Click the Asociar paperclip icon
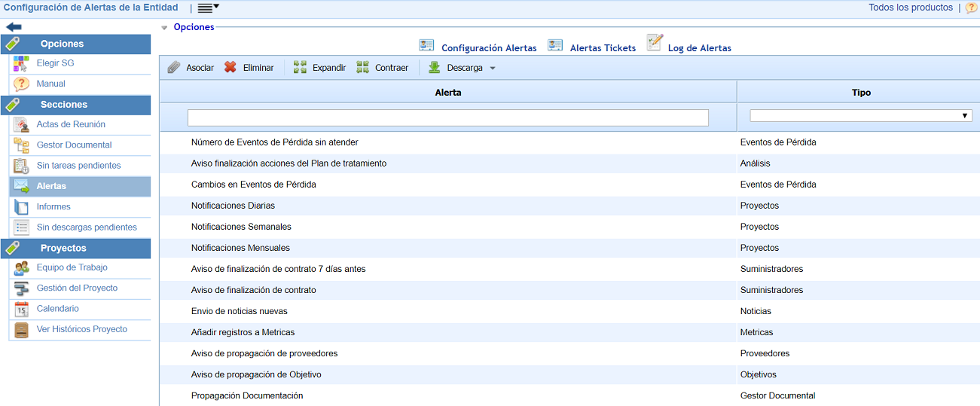The image size is (980, 406). click(x=174, y=68)
